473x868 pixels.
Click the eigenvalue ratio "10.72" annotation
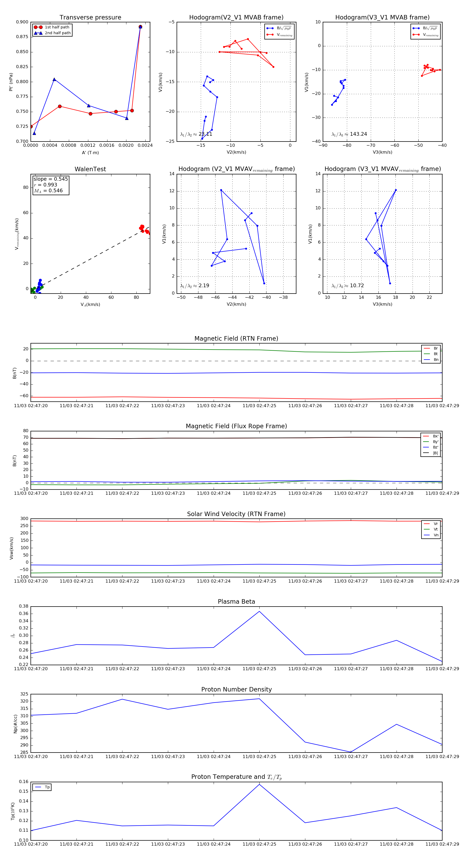[x=357, y=286]
